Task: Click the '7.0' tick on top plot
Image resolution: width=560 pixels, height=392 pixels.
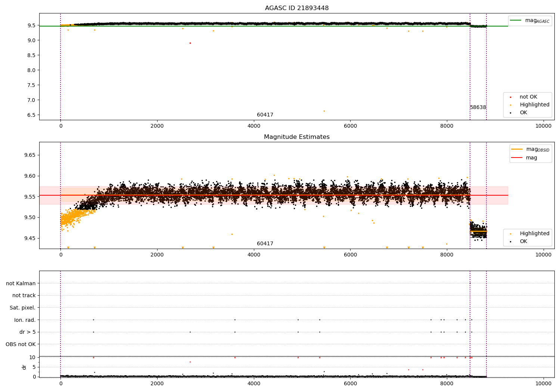Action: [x=32, y=100]
